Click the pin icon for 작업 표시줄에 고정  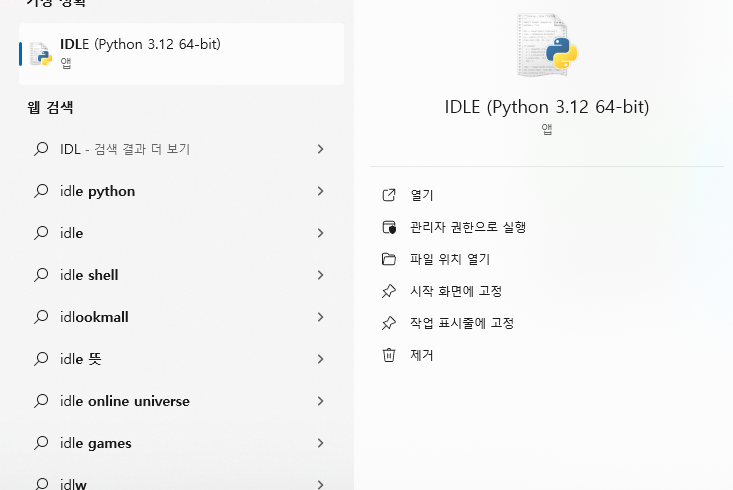click(389, 323)
